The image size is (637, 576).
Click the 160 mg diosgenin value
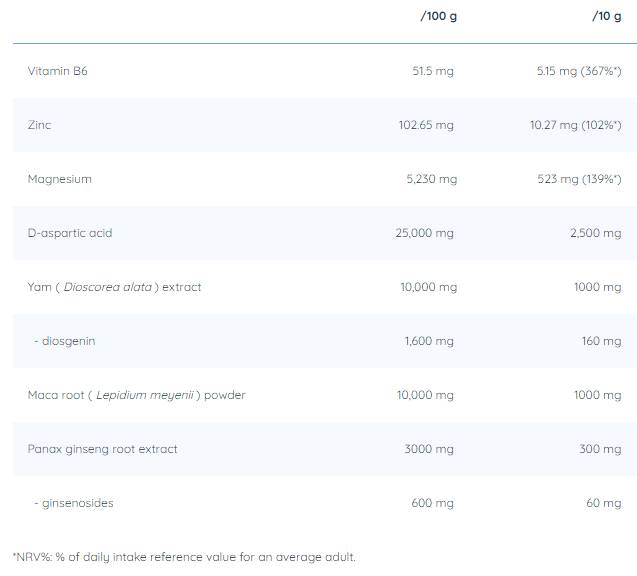click(601, 341)
